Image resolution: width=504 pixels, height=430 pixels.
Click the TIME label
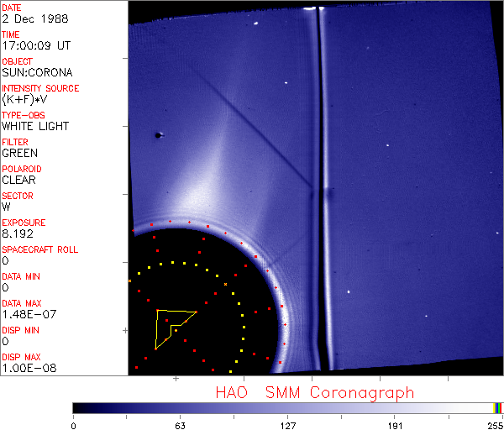[11, 34]
